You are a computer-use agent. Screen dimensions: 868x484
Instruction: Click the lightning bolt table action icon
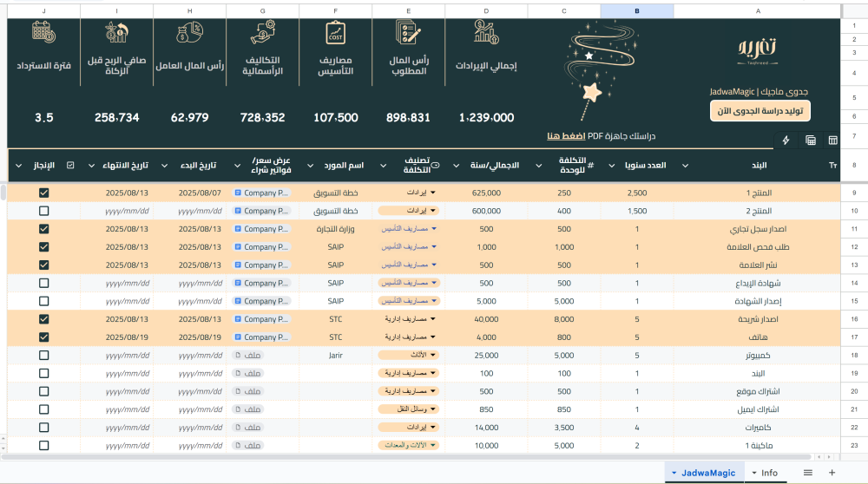point(786,141)
